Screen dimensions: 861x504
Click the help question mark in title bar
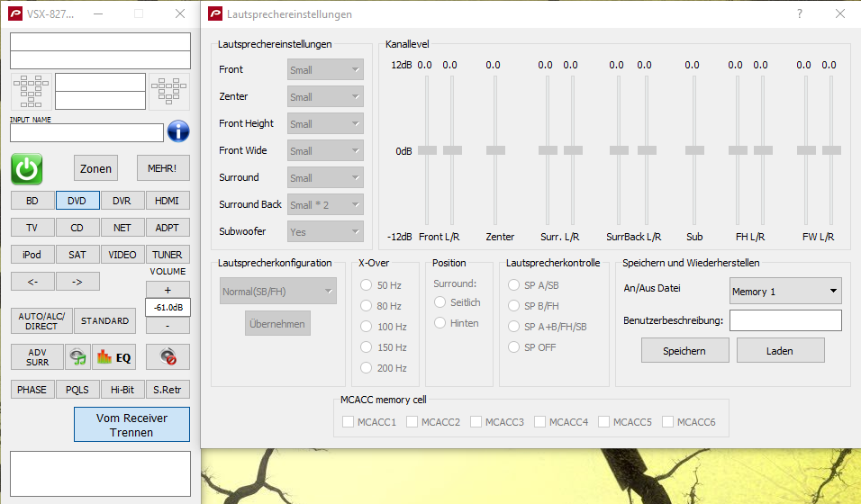pos(800,14)
